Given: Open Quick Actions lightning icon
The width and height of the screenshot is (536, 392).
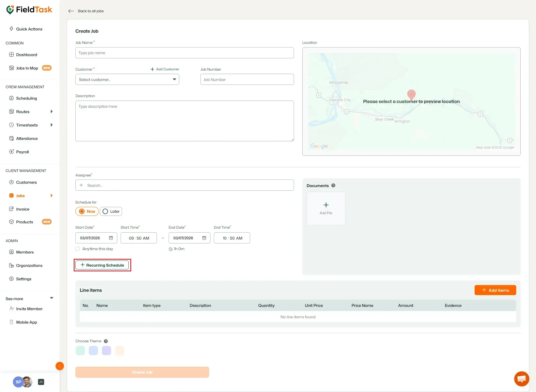Looking at the screenshot, I should pos(11,28).
